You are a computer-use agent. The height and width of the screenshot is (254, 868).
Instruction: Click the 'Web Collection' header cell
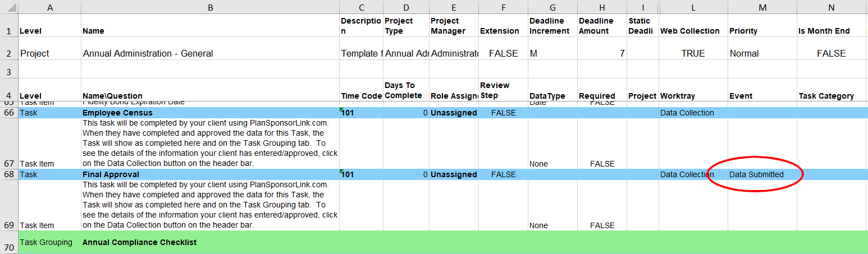[x=693, y=25]
